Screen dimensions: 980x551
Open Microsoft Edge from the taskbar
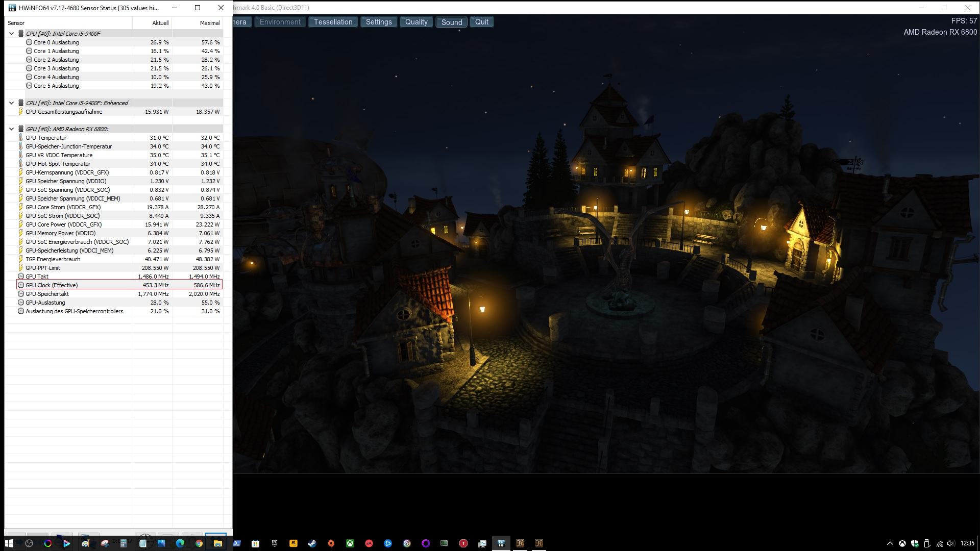pyautogui.click(x=180, y=543)
